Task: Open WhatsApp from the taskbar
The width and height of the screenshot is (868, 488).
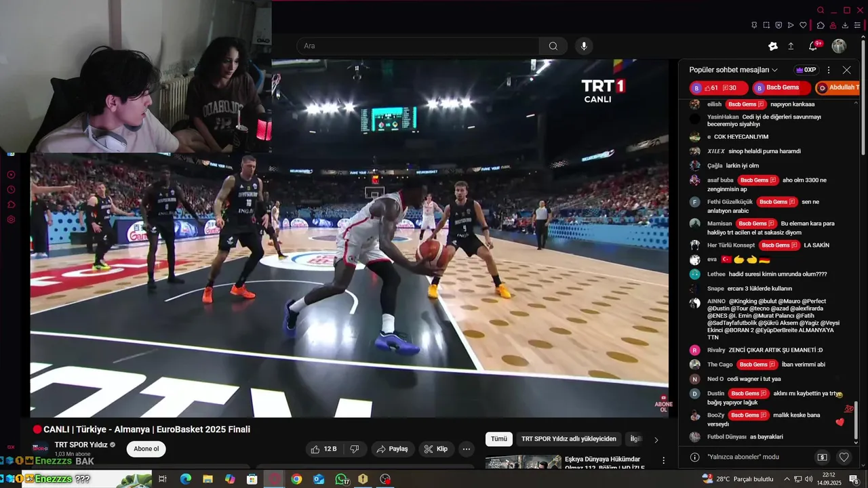Action: click(341, 479)
